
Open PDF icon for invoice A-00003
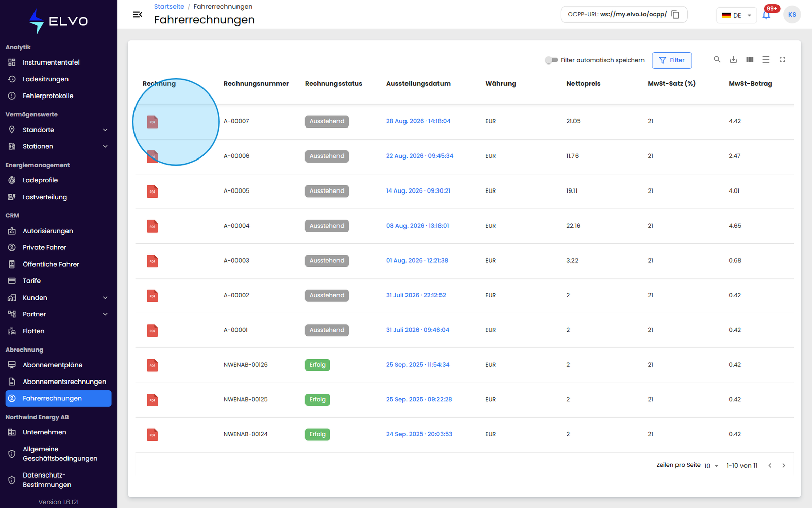coord(152,261)
